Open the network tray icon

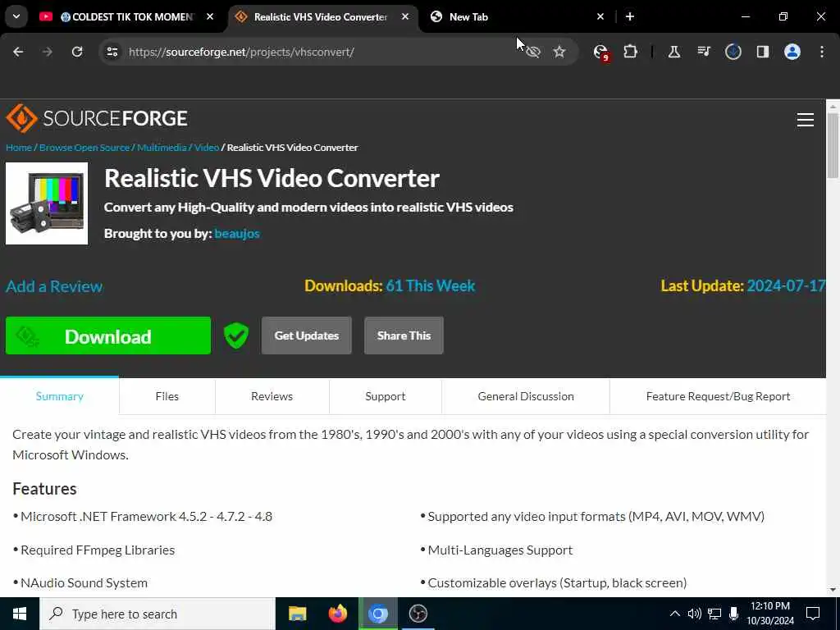coord(714,614)
